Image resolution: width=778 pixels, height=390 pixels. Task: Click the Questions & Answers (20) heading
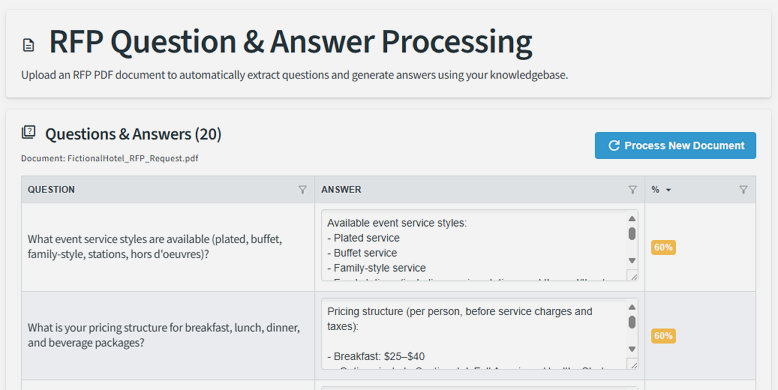tap(133, 134)
